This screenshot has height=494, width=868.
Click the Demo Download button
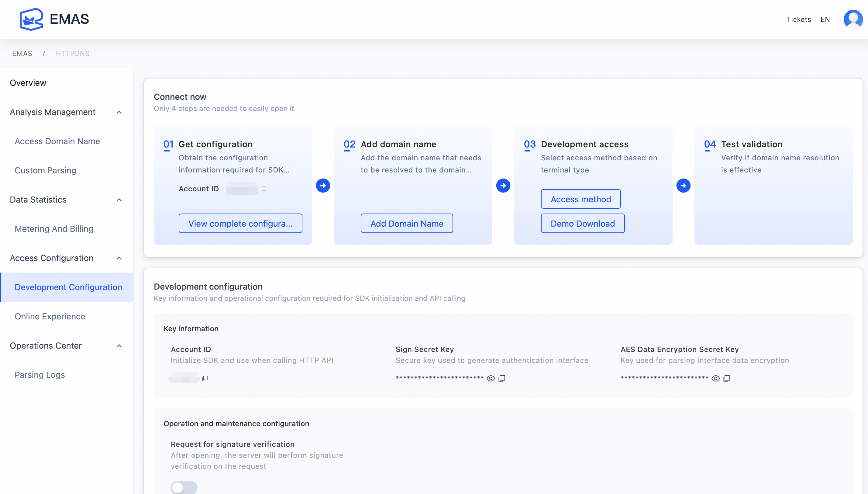pyautogui.click(x=583, y=223)
